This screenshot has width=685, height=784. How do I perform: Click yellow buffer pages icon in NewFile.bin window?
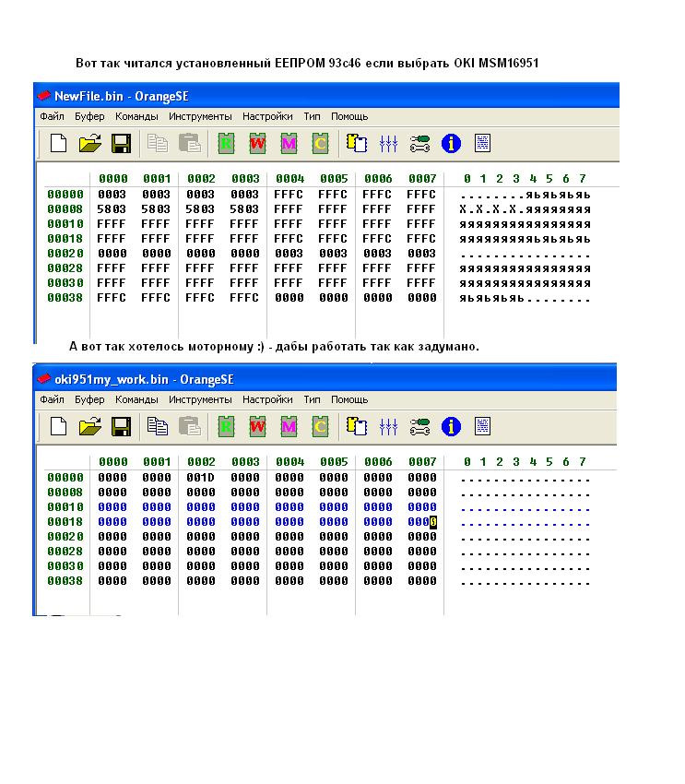coord(357,144)
